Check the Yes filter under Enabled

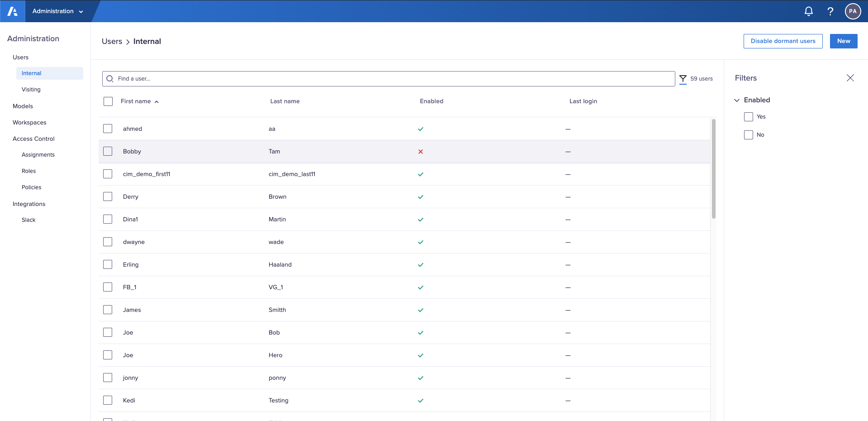coord(748,116)
